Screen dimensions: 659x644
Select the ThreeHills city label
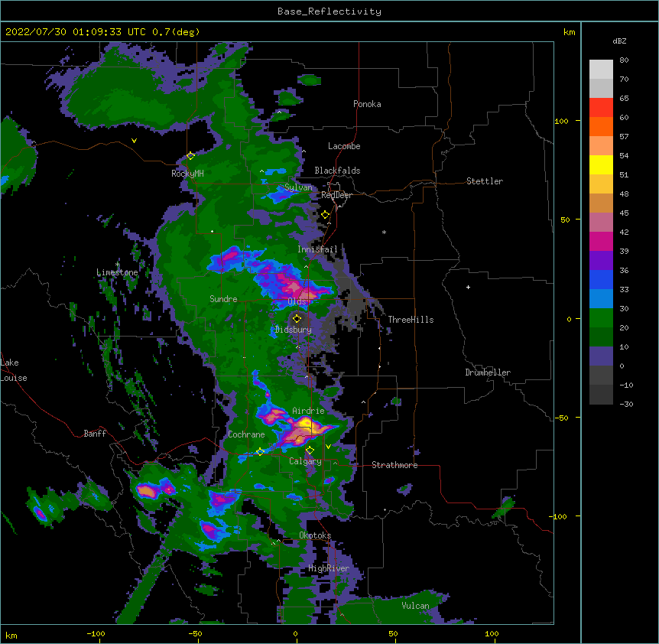click(411, 320)
